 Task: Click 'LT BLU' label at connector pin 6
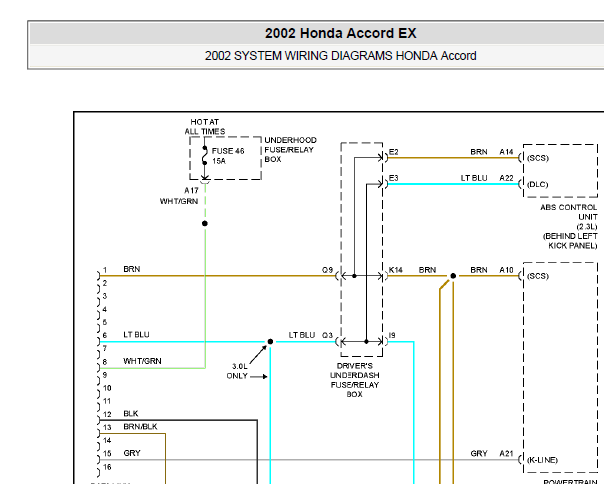(136, 334)
